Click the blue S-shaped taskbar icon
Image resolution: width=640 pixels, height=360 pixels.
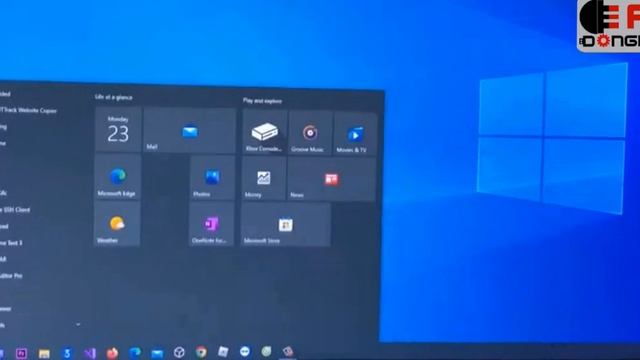pyautogui.click(x=67, y=353)
